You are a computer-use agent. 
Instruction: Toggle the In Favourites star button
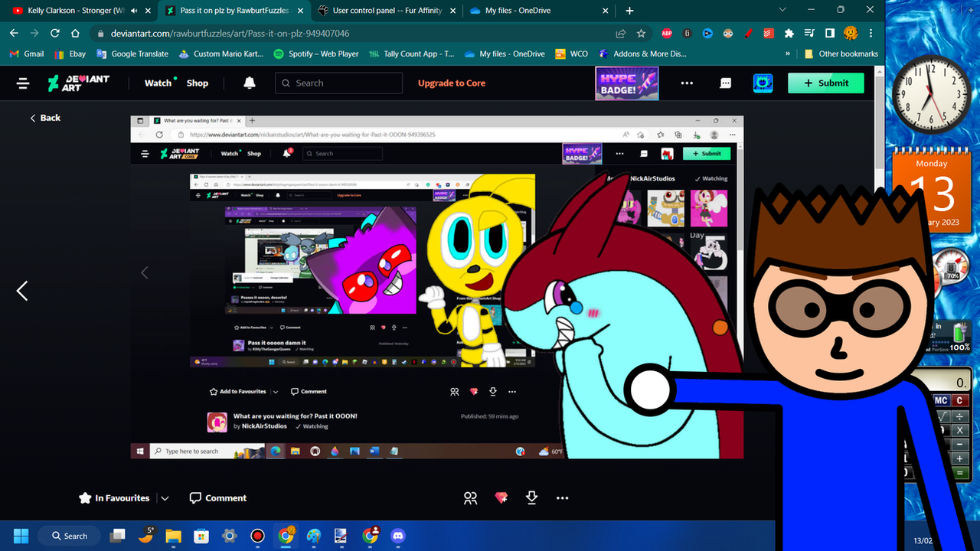115,498
